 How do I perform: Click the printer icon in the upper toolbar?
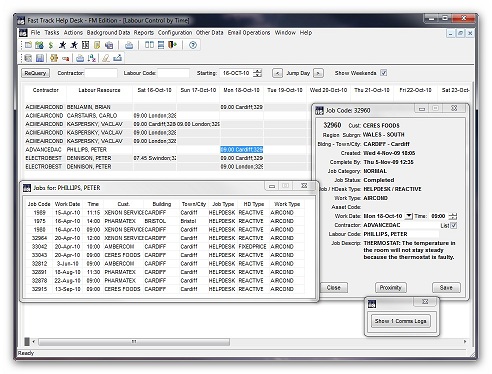(x=129, y=45)
